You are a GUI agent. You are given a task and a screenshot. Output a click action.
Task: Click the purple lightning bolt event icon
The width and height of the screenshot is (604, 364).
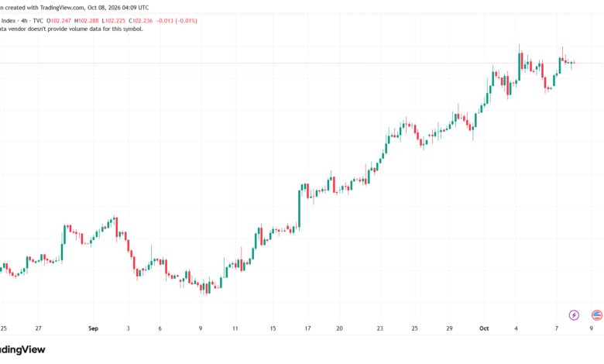(574, 315)
